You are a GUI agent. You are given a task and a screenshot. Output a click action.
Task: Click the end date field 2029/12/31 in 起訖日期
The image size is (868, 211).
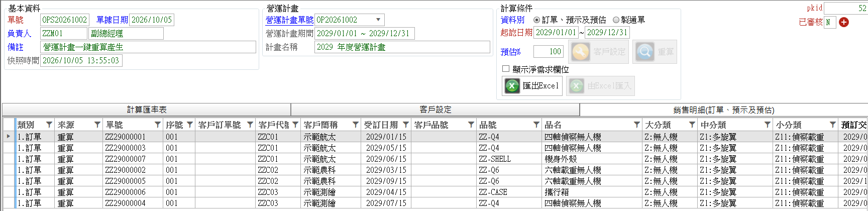[x=607, y=33]
